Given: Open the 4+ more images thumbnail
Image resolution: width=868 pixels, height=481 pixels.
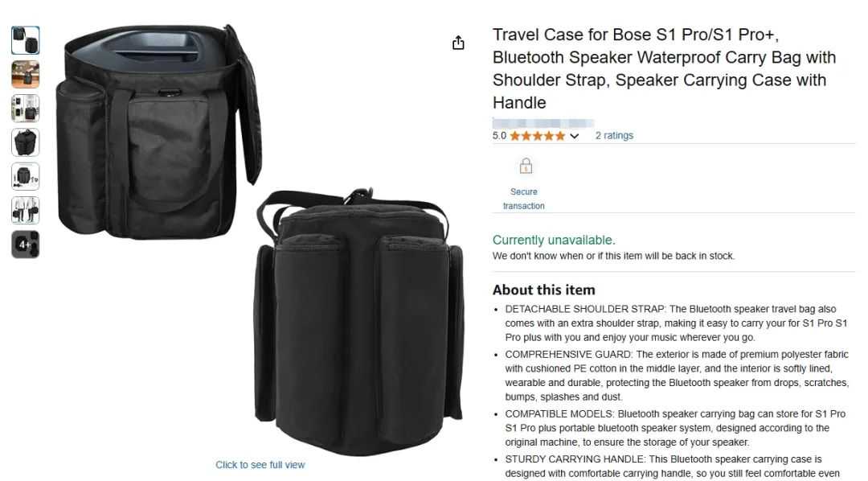Looking at the screenshot, I should tap(26, 245).
